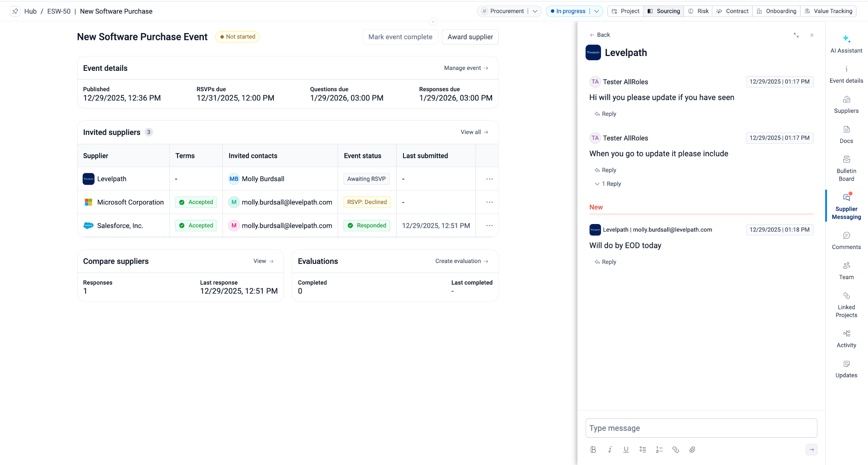
Task: Click the Type message input field
Action: (701, 428)
